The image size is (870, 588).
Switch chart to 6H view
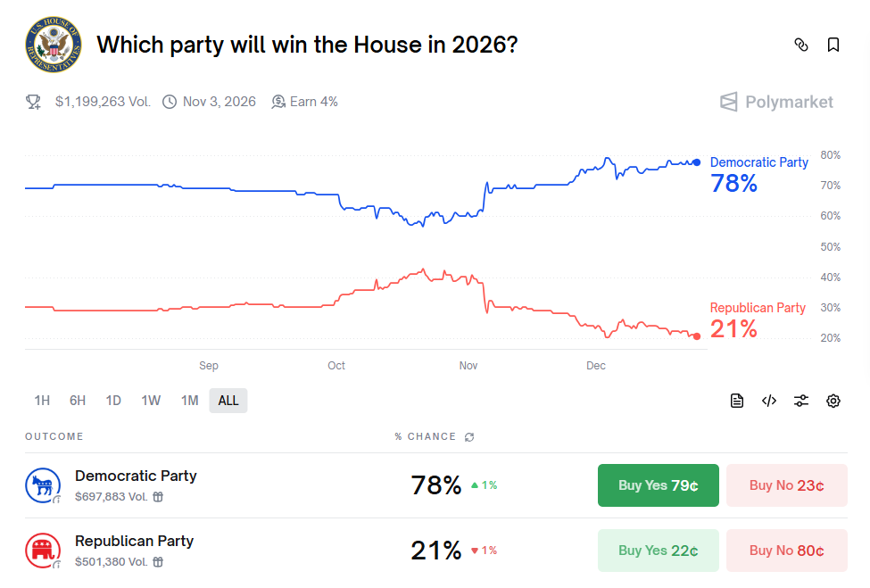[x=77, y=401]
